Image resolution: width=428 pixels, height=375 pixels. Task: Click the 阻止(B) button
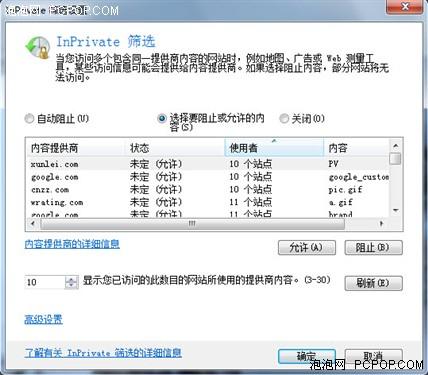coord(373,248)
